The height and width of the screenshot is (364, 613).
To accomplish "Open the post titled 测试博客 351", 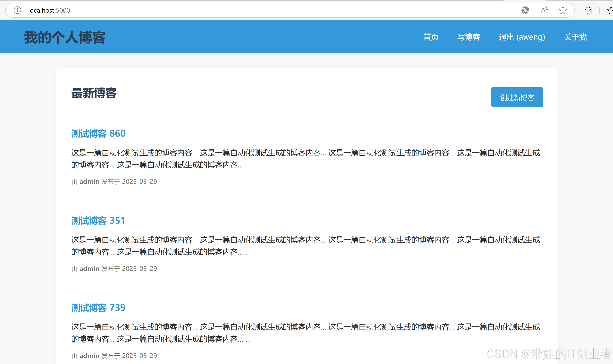I will point(98,221).
